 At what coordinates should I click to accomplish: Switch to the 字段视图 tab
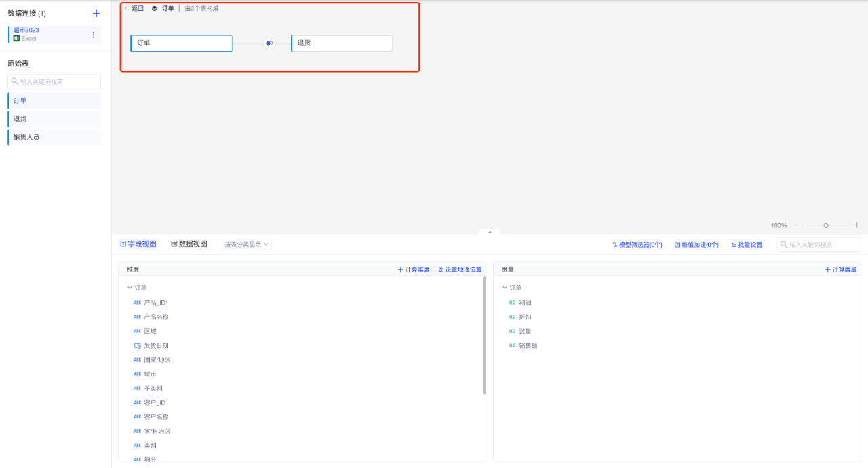coord(138,244)
